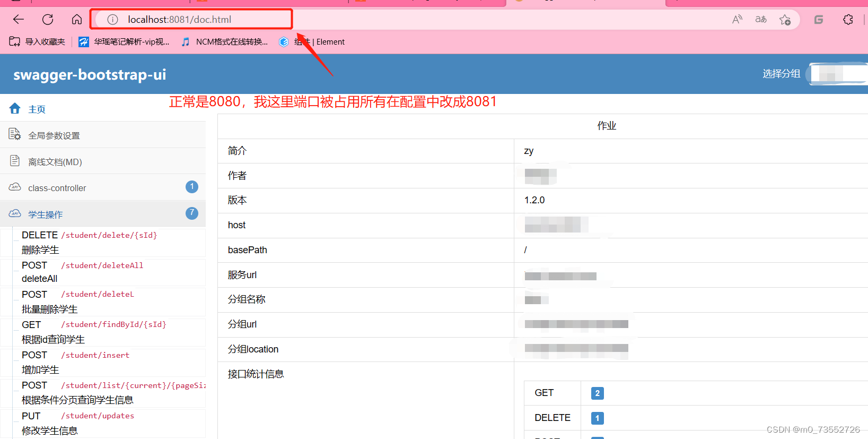Click the 修改学生信息 description text
The height and width of the screenshot is (439, 868).
pyautogui.click(x=50, y=431)
